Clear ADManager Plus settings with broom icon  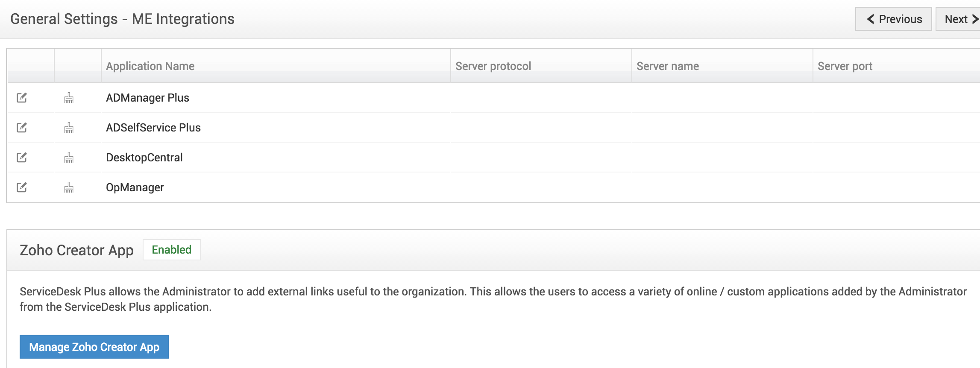(69, 98)
